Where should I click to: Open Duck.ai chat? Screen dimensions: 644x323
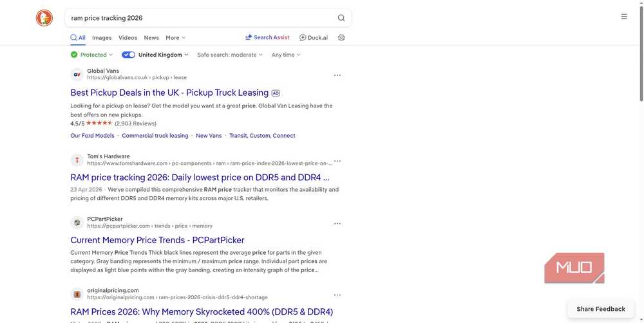[x=314, y=37]
